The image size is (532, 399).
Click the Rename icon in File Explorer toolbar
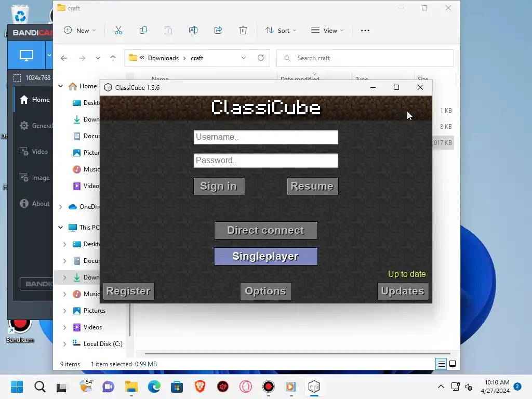193,31
